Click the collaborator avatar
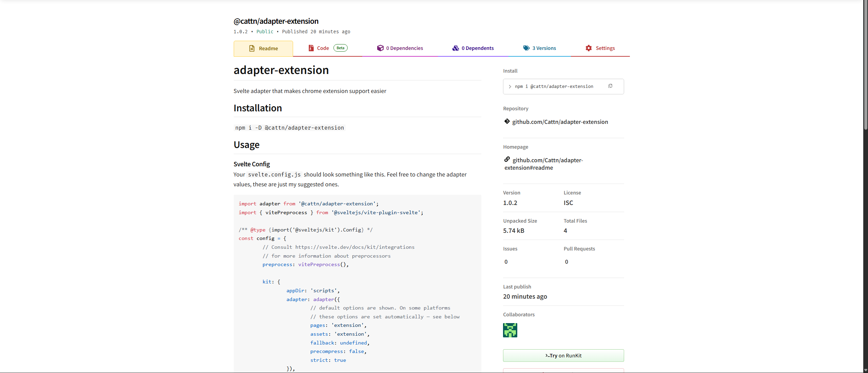This screenshot has height=373, width=868. coord(510,330)
